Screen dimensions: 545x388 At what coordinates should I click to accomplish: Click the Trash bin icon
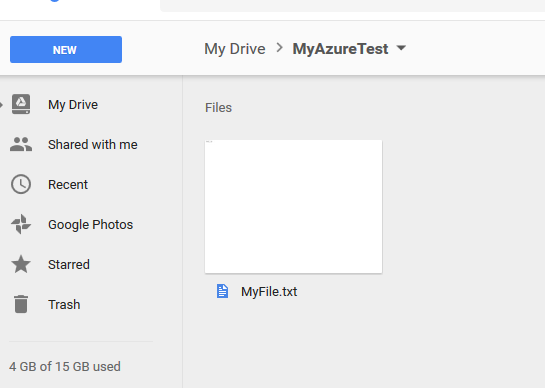pyautogui.click(x=21, y=304)
